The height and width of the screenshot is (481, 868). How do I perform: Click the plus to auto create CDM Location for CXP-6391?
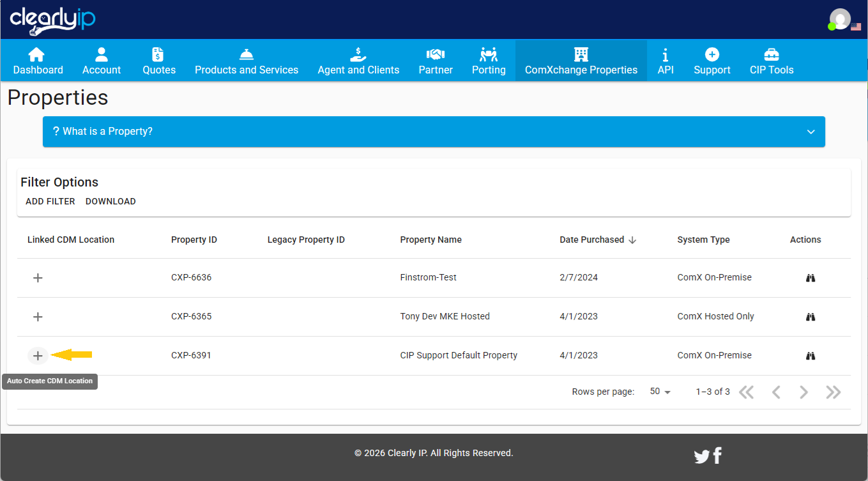pyautogui.click(x=38, y=355)
